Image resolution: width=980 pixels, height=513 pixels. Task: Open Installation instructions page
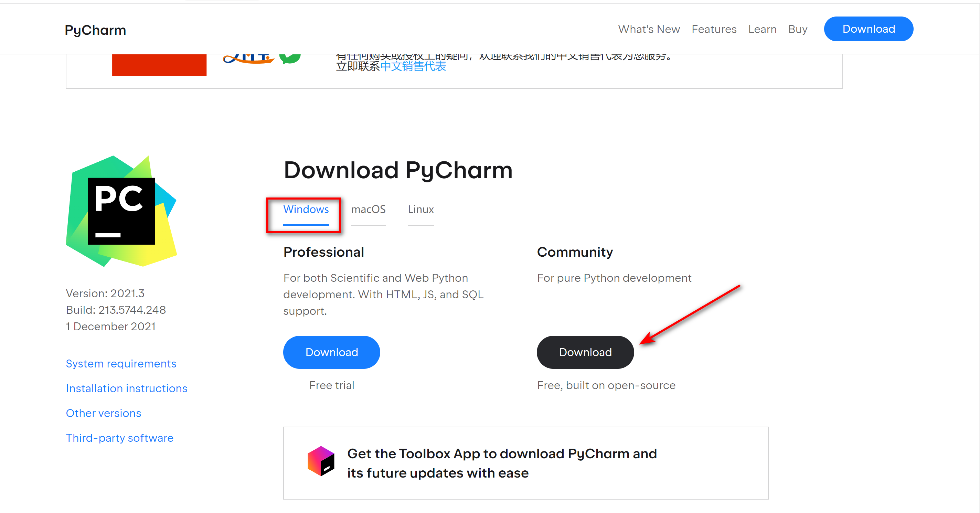coord(126,389)
